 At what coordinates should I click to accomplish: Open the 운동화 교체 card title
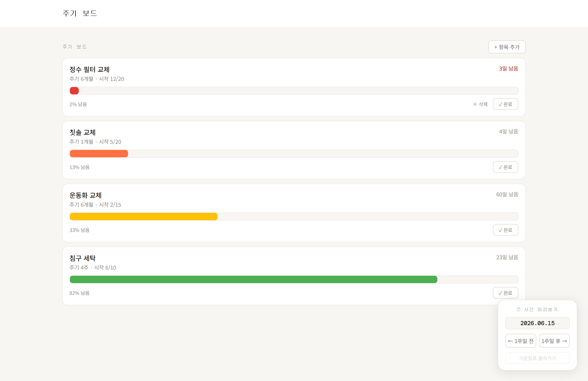(85, 195)
